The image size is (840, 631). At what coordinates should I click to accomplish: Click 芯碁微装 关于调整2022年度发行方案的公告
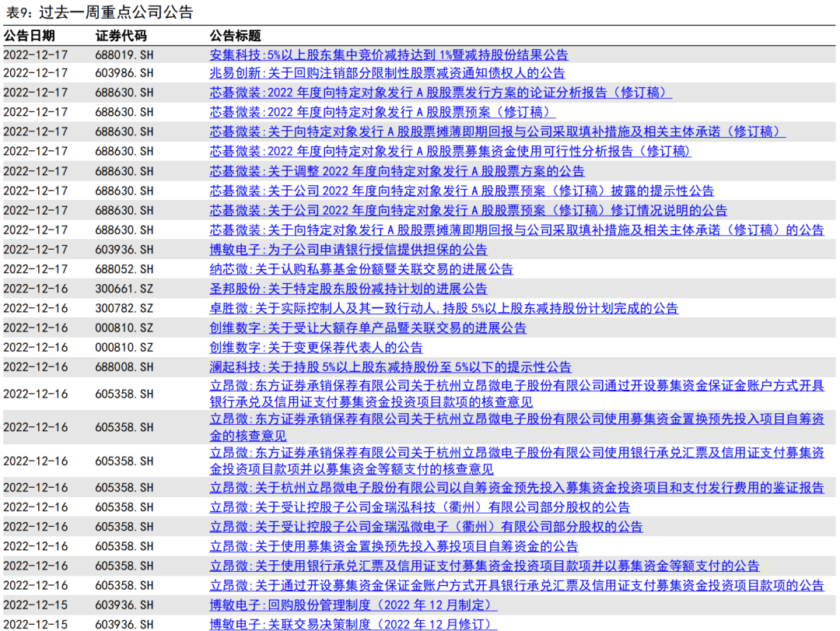[x=397, y=171]
